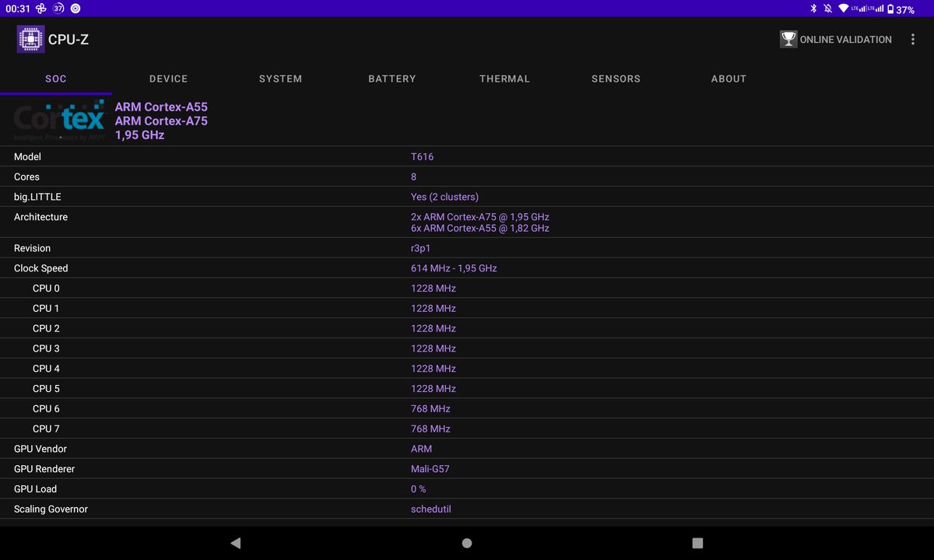Tap the Cortex processor logo
This screenshot has height=560, width=934.
[x=59, y=121]
